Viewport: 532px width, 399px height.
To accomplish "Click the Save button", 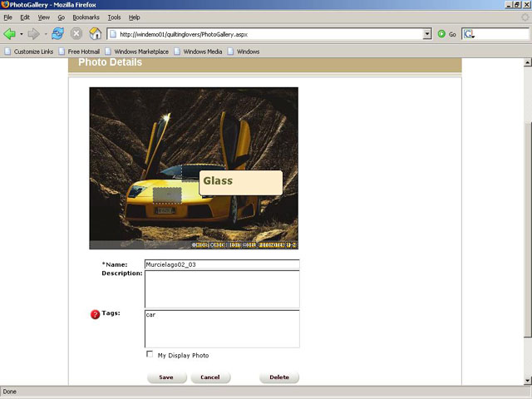I will tap(166, 377).
